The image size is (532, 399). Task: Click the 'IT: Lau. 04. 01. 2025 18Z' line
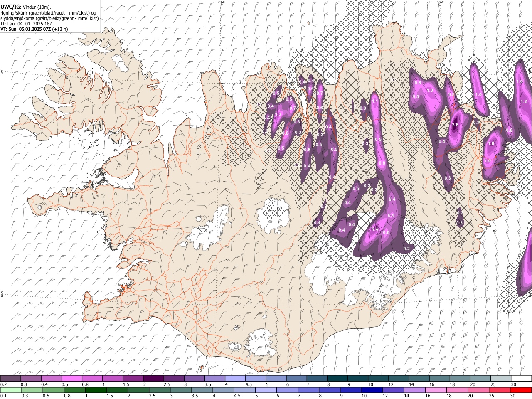click(26, 24)
